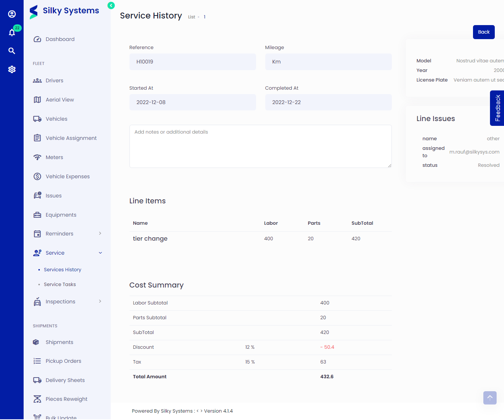Select the Aerial View map icon
This screenshot has height=420, width=504.
click(x=37, y=100)
